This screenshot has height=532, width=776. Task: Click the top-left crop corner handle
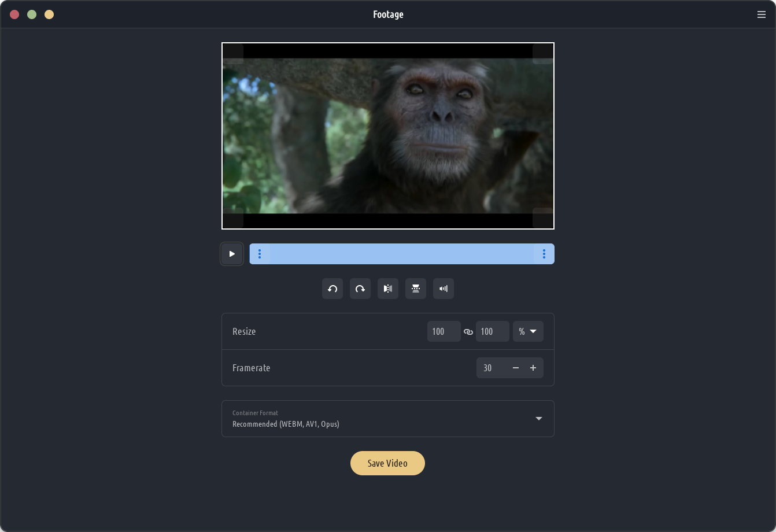point(233,54)
